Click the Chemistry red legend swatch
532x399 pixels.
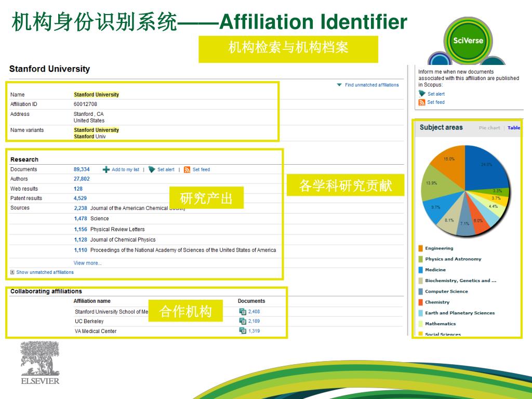coord(421,302)
